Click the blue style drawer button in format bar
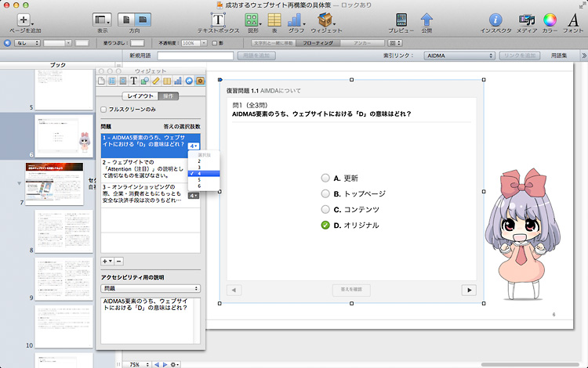 7,43
